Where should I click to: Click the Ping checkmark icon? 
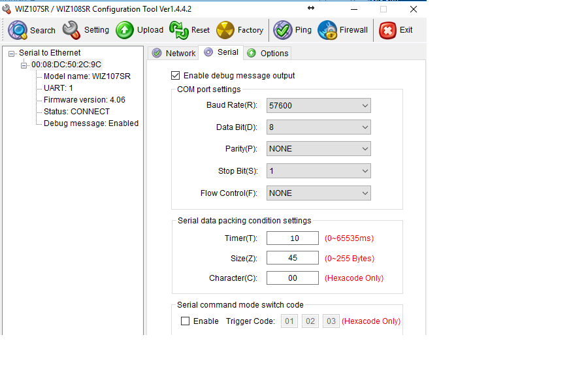pos(283,31)
